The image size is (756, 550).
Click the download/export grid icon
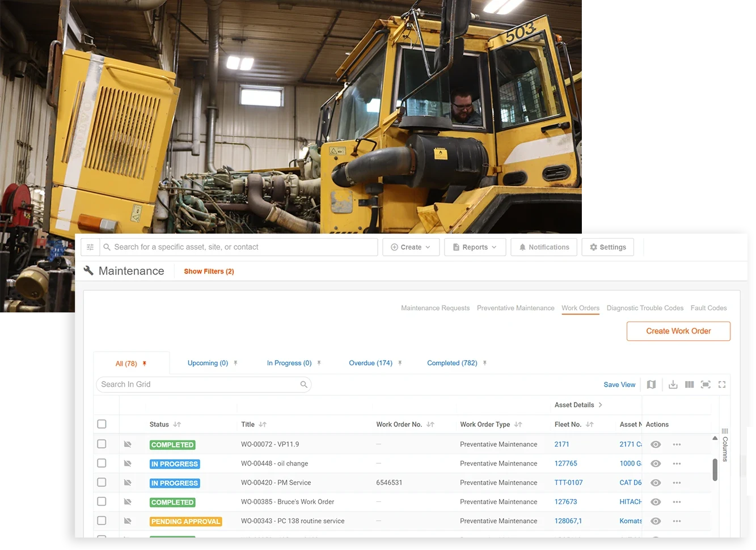click(x=673, y=384)
